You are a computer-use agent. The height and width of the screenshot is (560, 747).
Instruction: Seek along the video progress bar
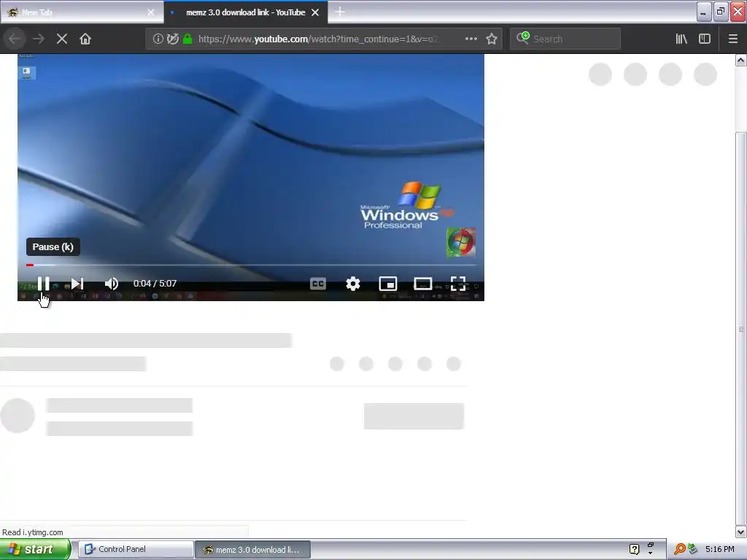pyautogui.click(x=251, y=265)
